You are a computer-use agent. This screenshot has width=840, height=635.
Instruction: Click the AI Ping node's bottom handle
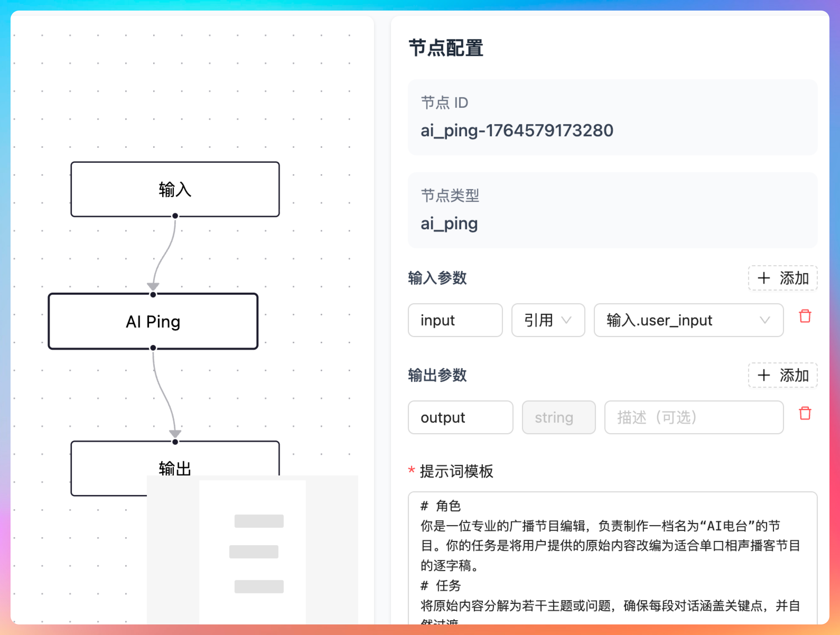coord(153,348)
